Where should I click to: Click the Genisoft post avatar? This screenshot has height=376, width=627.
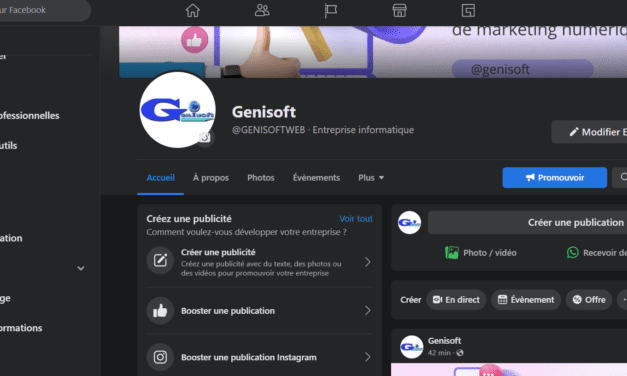411,347
